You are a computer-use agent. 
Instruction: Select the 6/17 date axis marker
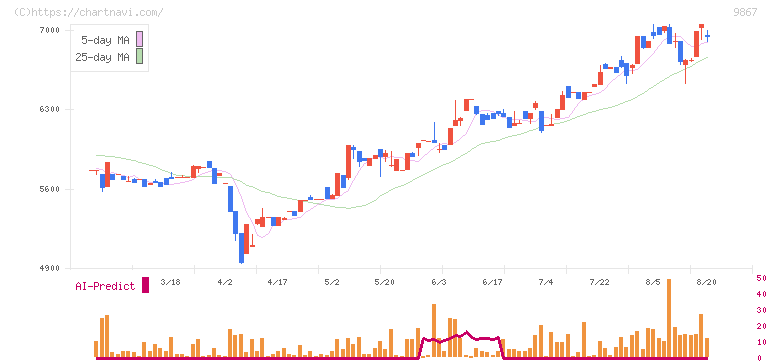tap(492, 282)
